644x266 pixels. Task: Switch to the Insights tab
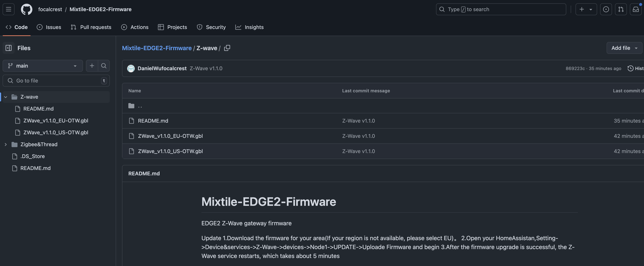[249, 27]
